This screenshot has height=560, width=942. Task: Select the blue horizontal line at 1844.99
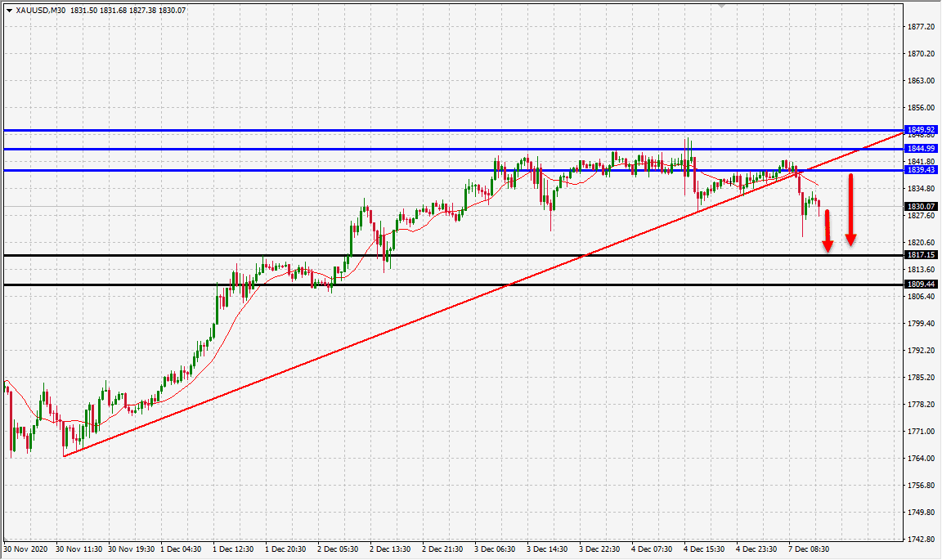click(x=454, y=149)
